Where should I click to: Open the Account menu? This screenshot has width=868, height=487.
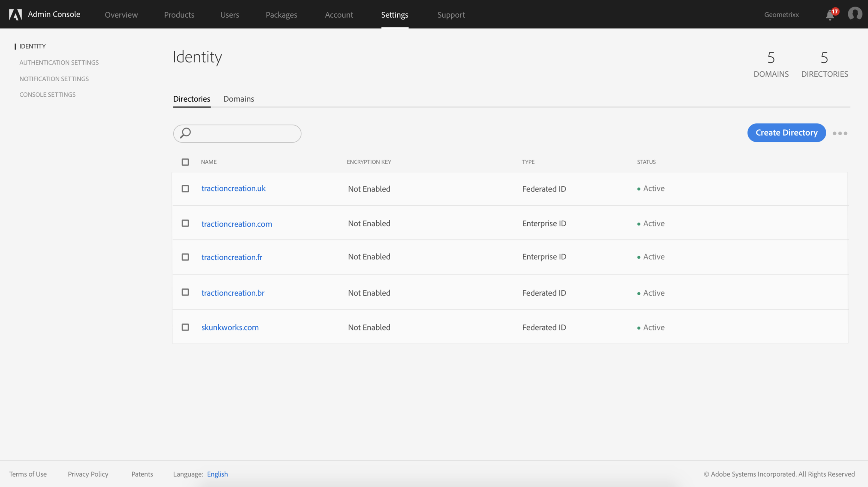click(339, 15)
